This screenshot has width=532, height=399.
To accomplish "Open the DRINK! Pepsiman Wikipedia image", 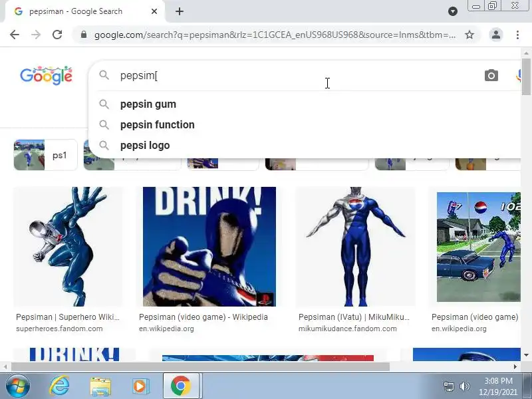I will click(209, 247).
